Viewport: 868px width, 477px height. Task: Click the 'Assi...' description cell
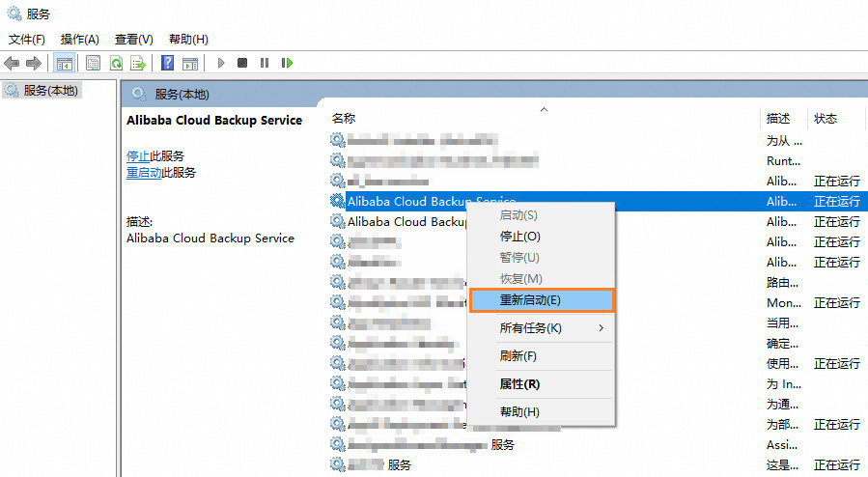pyautogui.click(x=782, y=445)
